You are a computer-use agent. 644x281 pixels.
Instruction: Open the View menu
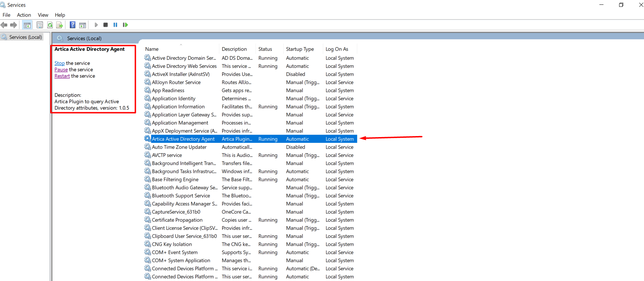pos(43,15)
